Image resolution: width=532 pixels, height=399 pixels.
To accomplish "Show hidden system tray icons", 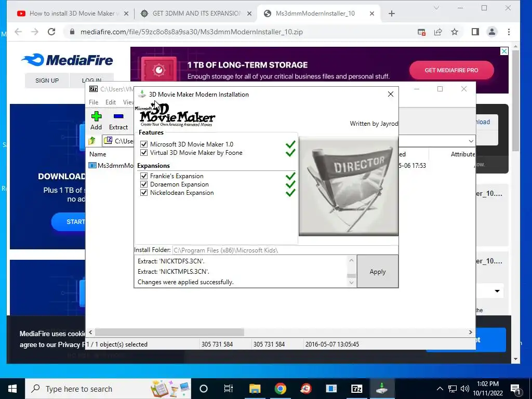I will (440, 389).
